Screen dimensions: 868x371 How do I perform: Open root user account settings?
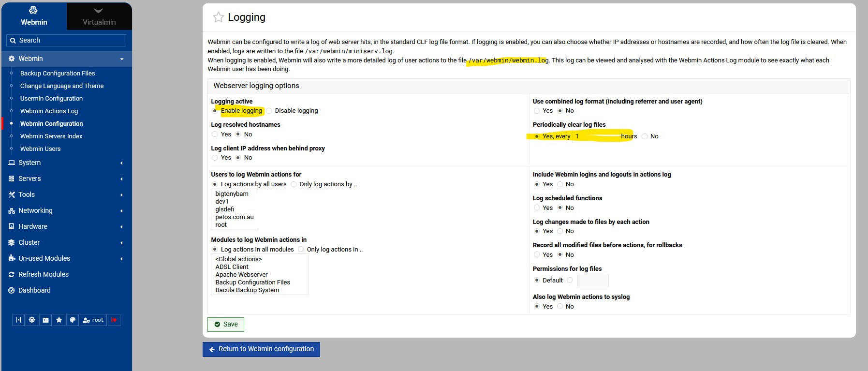tap(93, 320)
